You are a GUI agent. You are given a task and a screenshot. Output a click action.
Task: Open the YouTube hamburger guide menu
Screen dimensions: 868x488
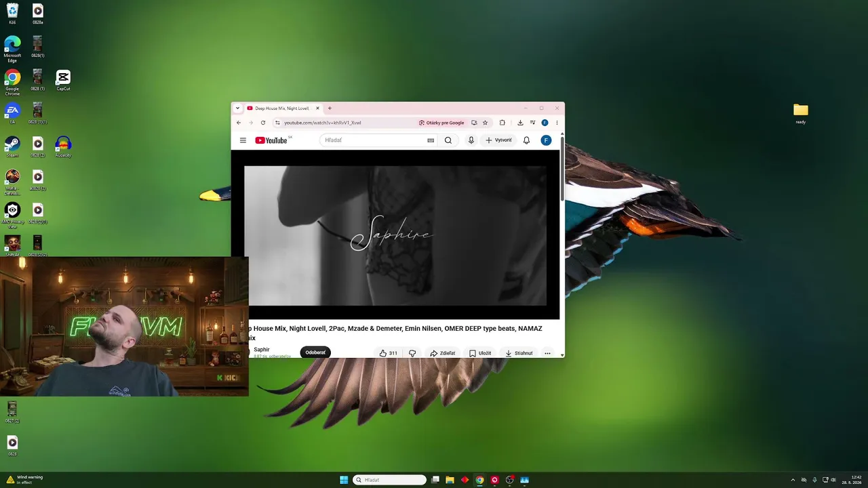coord(243,140)
